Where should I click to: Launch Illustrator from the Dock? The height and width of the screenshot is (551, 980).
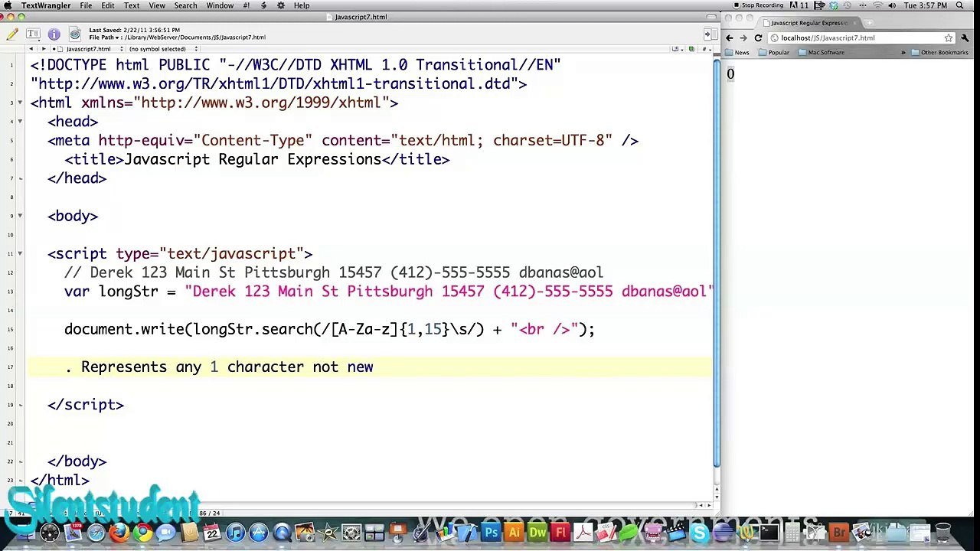click(x=514, y=532)
